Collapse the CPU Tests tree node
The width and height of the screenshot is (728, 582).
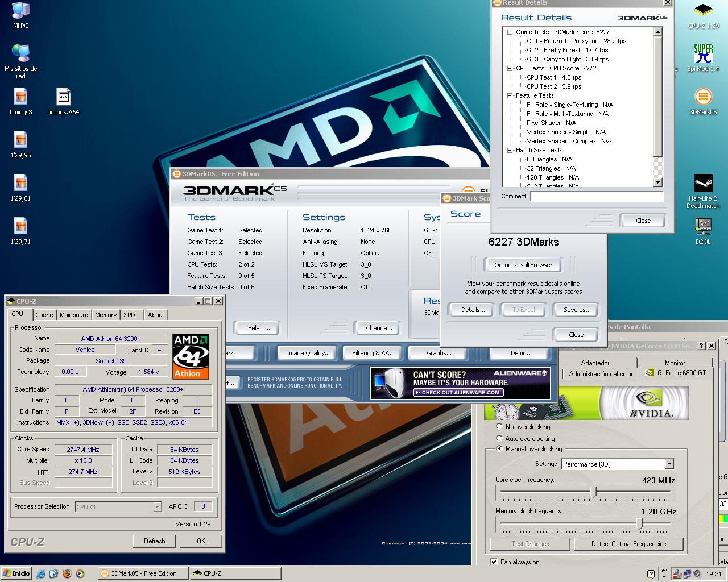tap(510, 69)
